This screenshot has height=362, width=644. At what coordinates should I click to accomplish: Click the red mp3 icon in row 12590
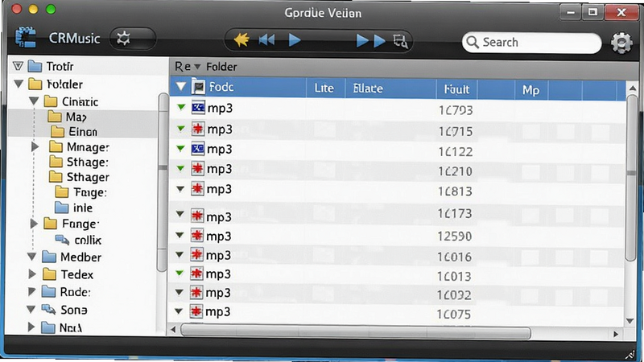click(197, 235)
